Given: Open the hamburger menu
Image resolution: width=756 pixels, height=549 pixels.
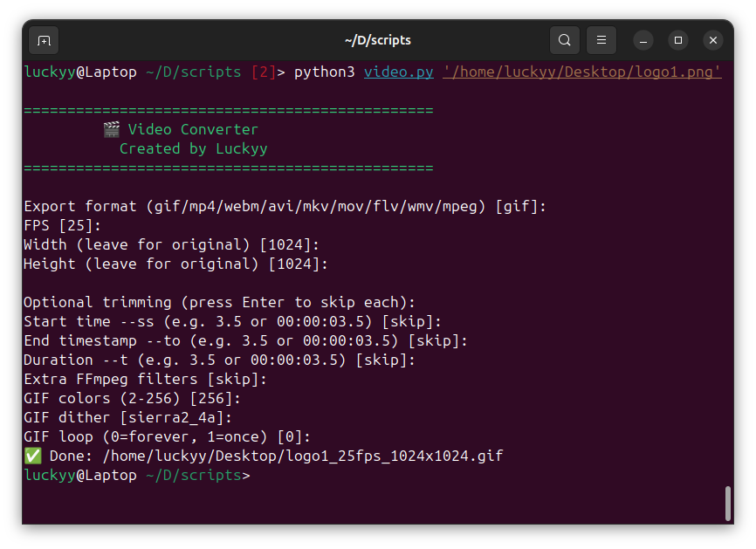Looking at the screenshot, I should tap(601, 40).
